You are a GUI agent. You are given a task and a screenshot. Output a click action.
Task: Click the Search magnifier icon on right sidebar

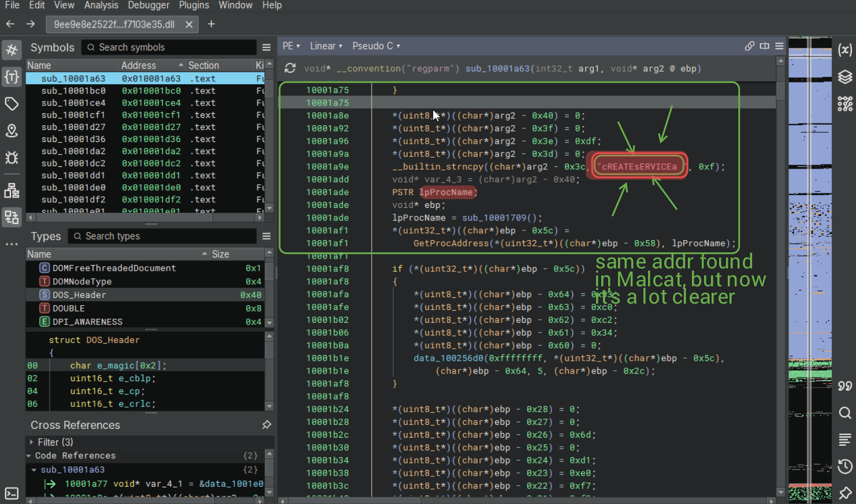(x=844, y=413)
